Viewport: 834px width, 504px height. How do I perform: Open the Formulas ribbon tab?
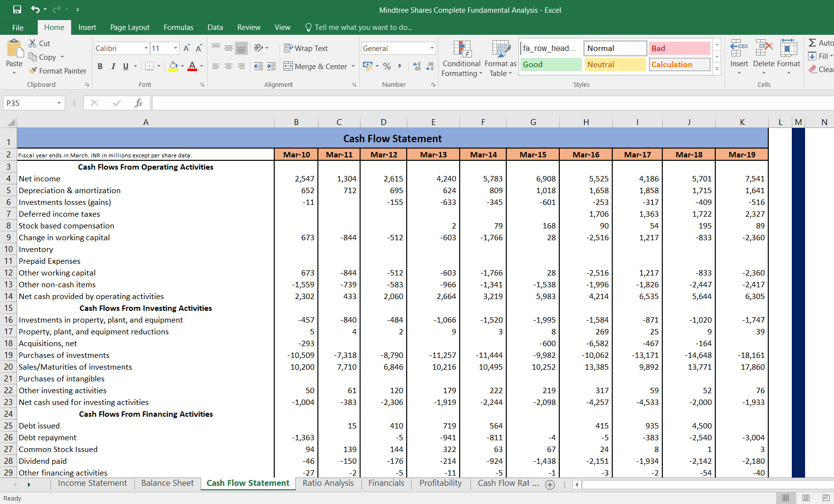click(179, 27)
